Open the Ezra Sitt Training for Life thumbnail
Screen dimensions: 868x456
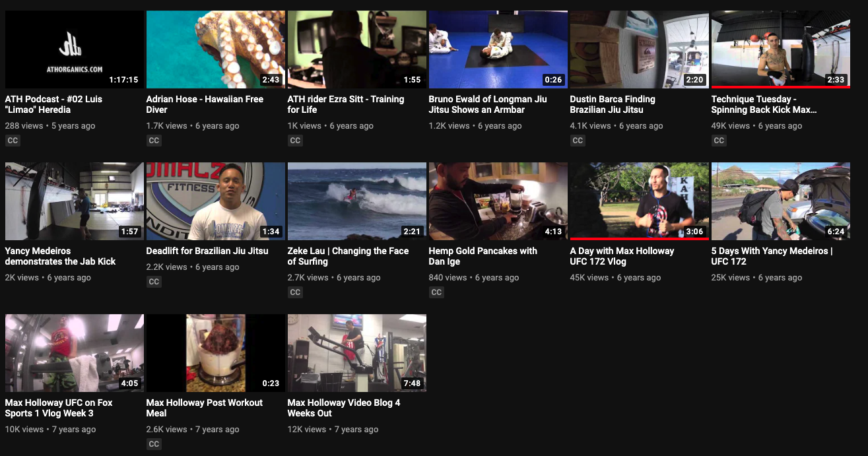(x=357, y=49)
